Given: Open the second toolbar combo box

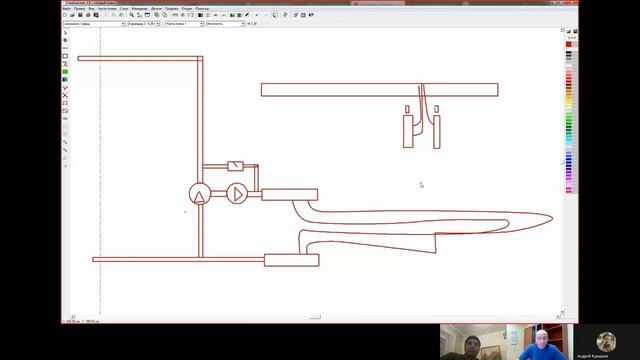Looking at the screenshot, I should click(144, 24).
